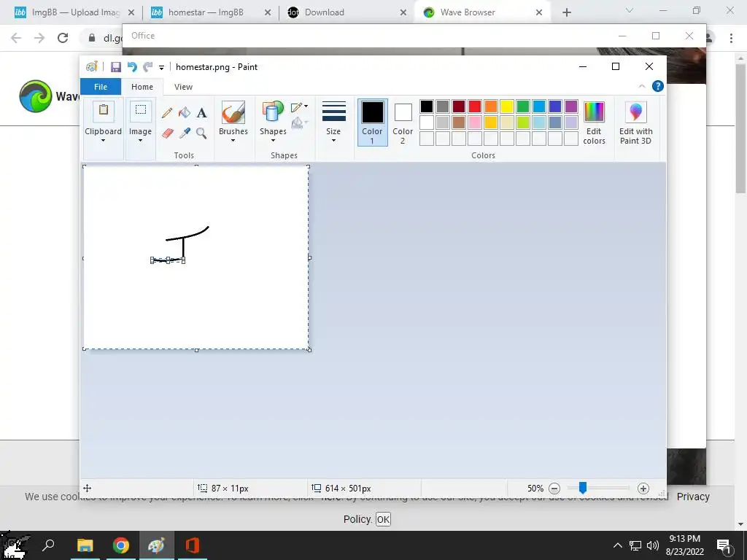Click the Paste clipboard icon
The width and height of the screenshot is (747, 560).
point(104,111)
